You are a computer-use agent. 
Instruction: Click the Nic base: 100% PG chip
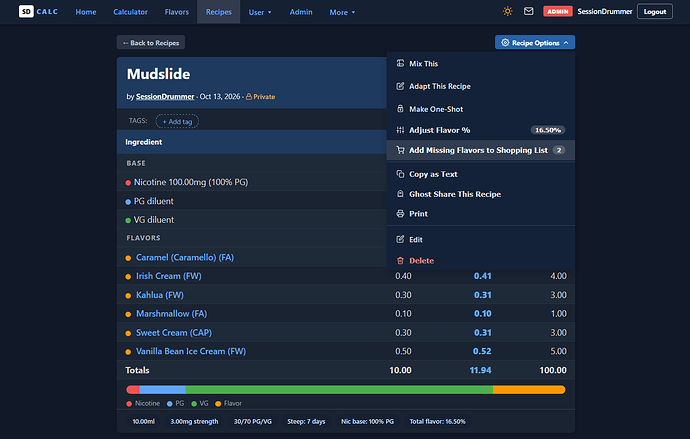367,421
